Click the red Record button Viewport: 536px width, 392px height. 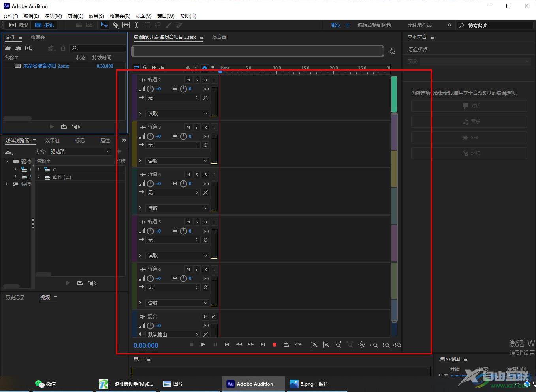coord(275,345)
